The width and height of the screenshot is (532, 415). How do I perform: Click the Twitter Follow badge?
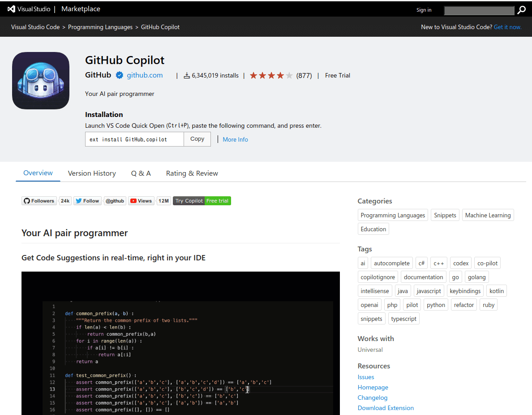pyautogui.click(x=87, y=201)
